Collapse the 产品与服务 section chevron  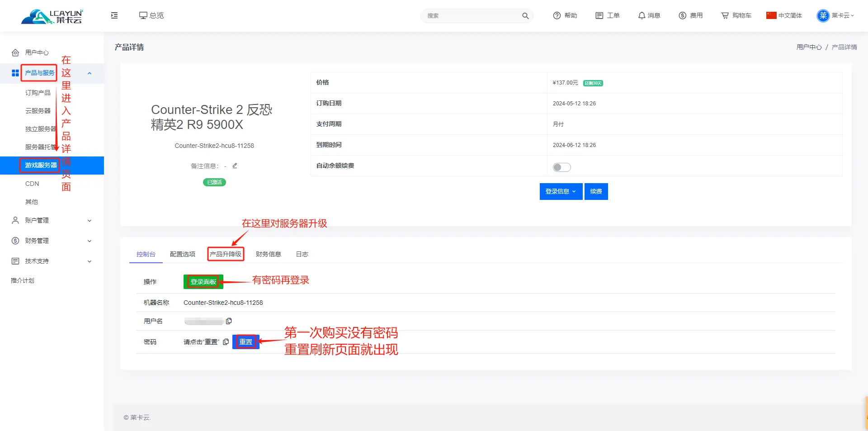(x=90, y=73)
